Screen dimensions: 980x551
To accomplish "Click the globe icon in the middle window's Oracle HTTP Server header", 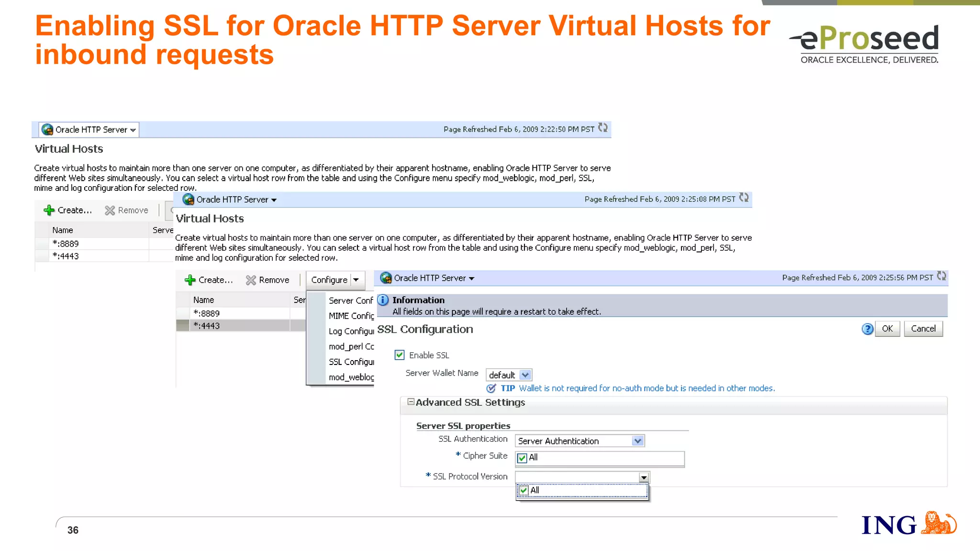I will (189, 199).
